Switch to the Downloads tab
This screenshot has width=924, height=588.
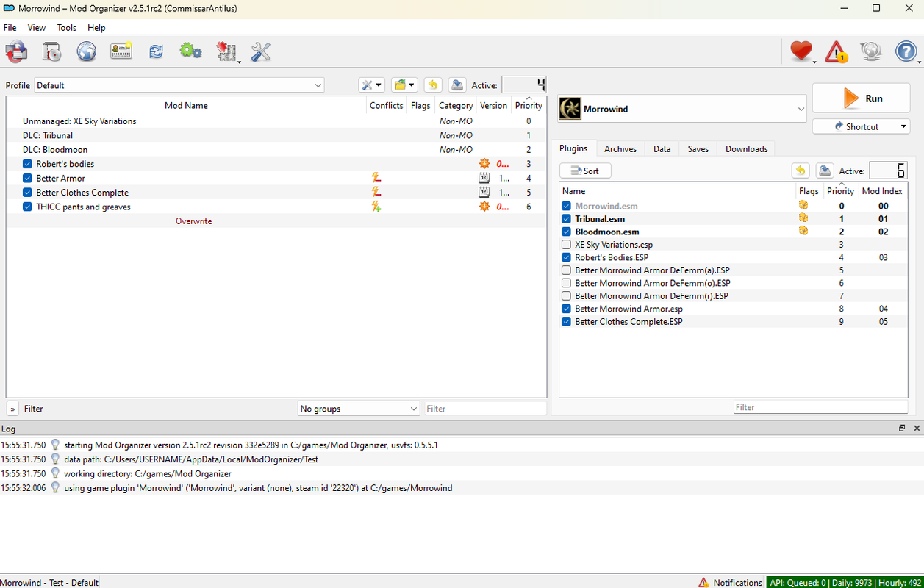pyautogui.click(x=746, y=149)
